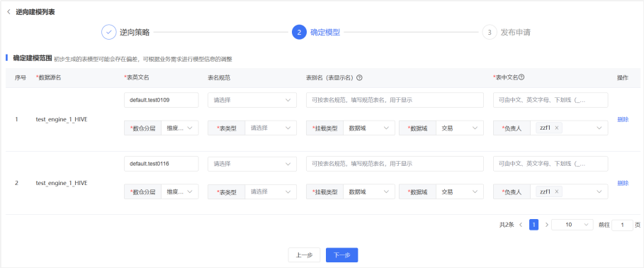
Task: Click 删除 link for row 2
Action: tap(623, 184)
